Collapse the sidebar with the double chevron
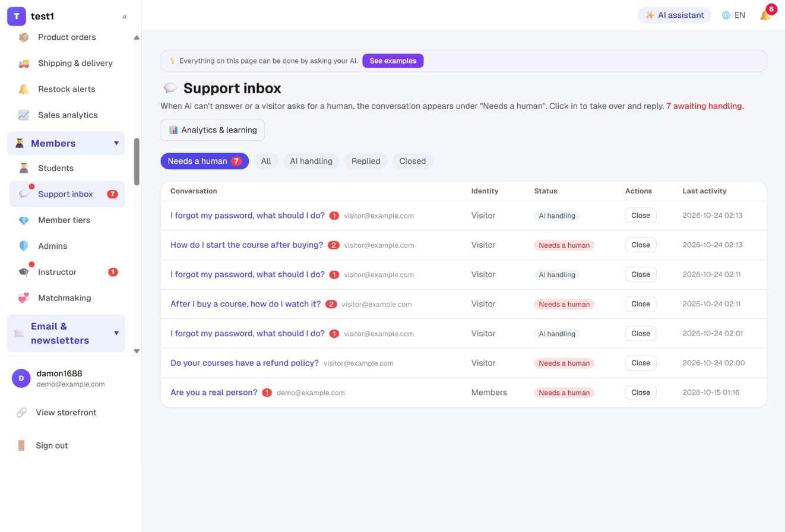The height and width of the screenshot is (532, 785). pos(125,17)
